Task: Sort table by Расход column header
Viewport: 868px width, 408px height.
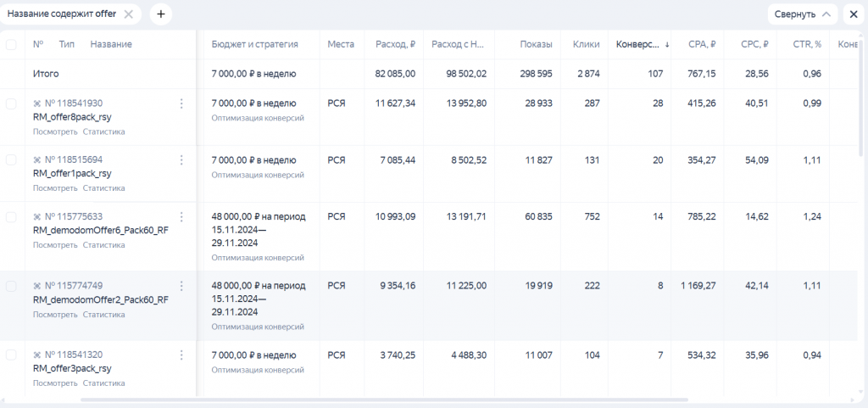Action: coord(395,44)
